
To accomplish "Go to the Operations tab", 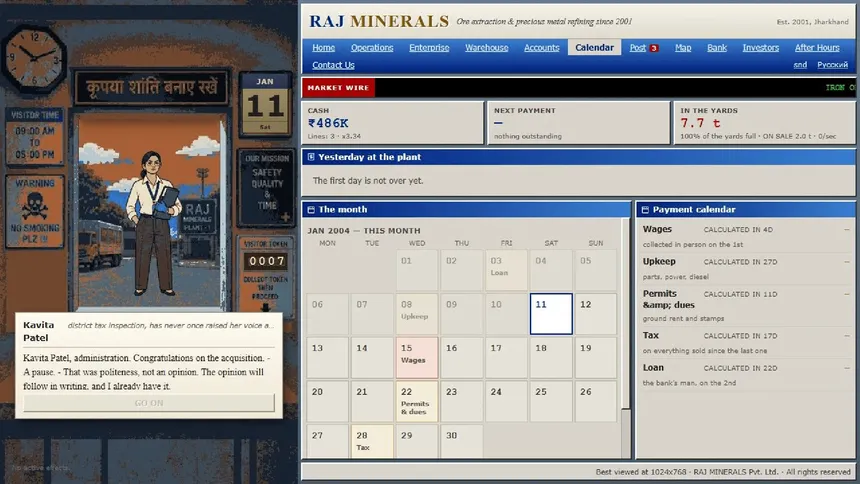I will coord(372,48).
